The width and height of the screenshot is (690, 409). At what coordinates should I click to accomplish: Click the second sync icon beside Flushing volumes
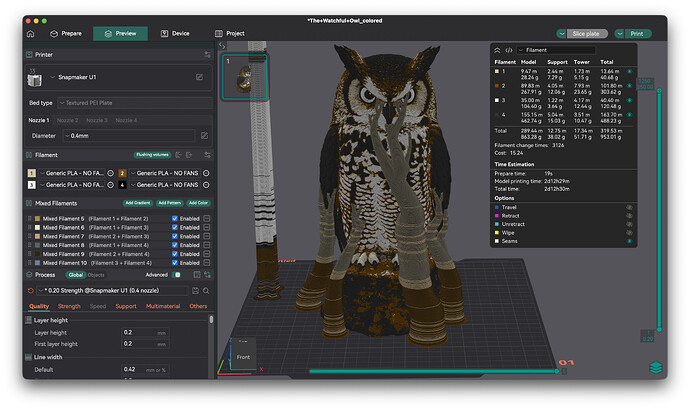coord(189,155)
